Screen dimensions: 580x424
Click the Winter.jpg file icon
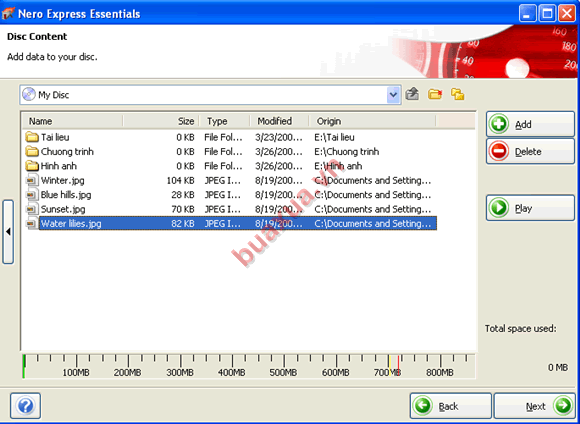[32, 181]
